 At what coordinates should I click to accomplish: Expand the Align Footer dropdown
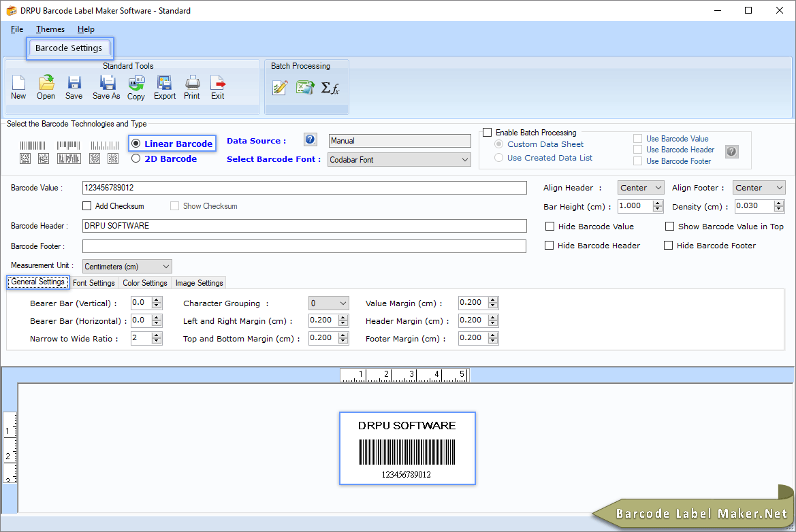tap(759, 188)
